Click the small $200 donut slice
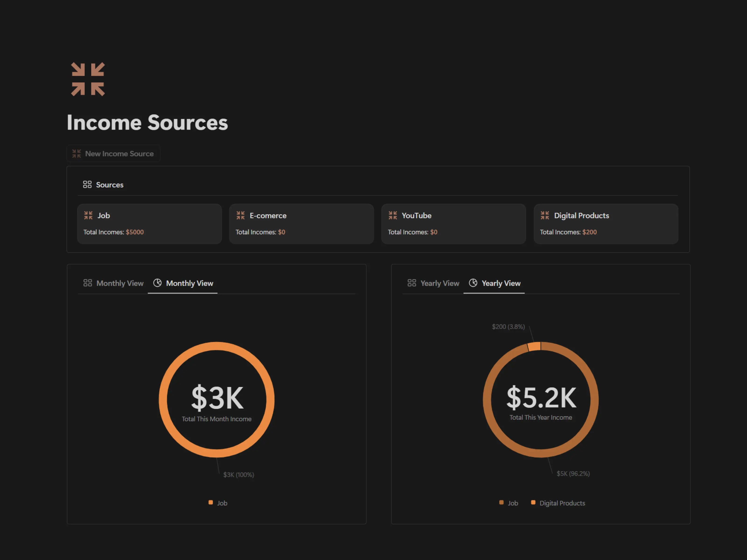The image size is (747, 560). click(x=535, y=346)
